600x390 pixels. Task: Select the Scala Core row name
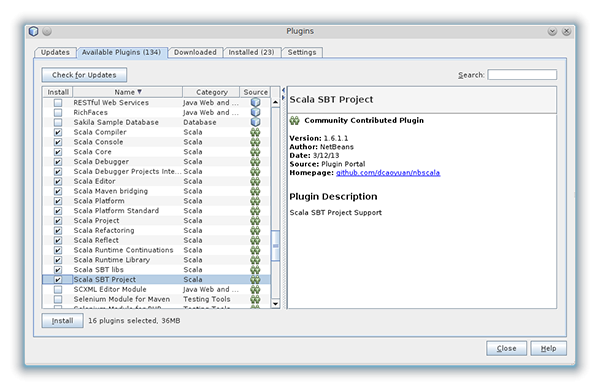click(x=93, y=152)
